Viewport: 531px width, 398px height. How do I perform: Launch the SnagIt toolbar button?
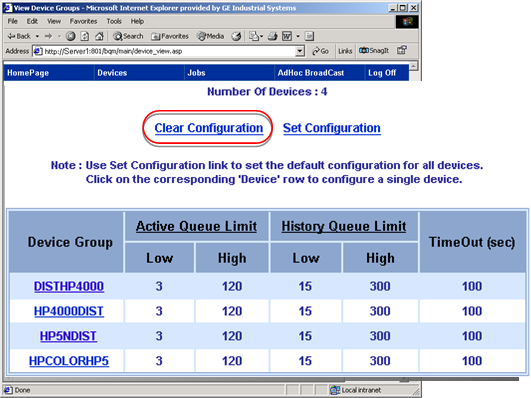pos(374,50)
